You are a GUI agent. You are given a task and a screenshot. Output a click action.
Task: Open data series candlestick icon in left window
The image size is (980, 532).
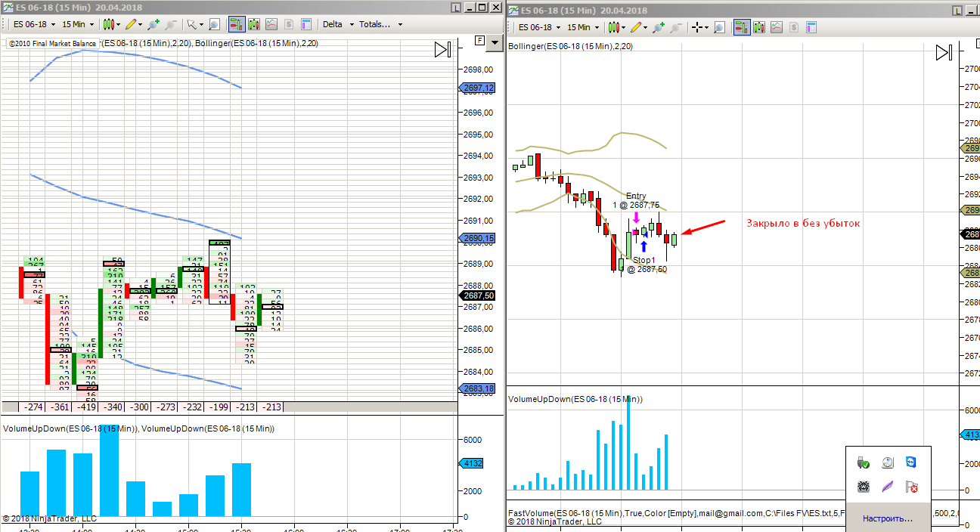click(254, 24)
